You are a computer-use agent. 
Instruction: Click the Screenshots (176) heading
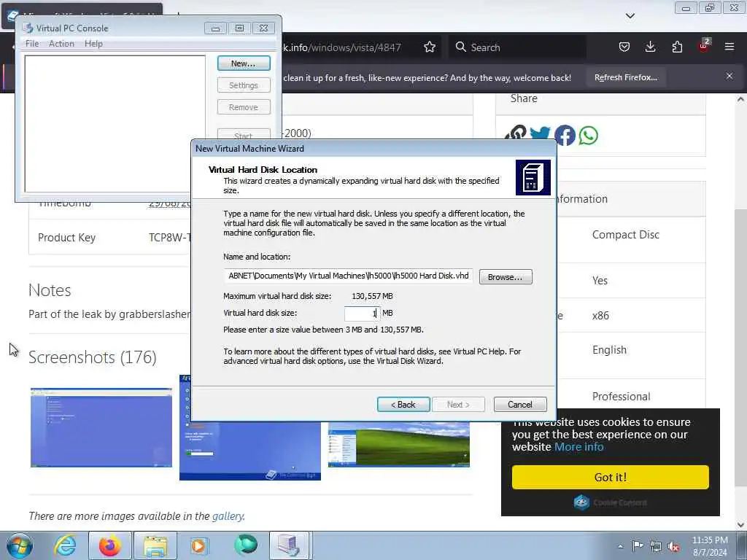click(93, 357)
